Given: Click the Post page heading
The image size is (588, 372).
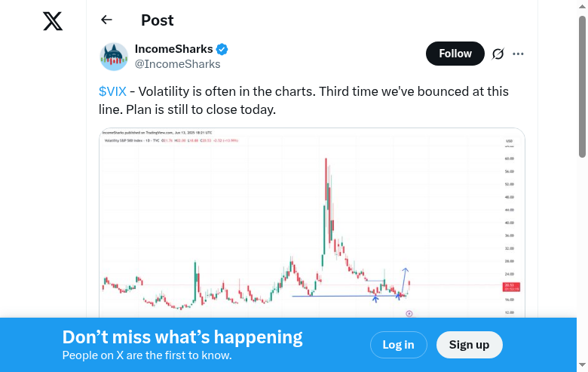Looking at the screenshot, I should coord(158,20).
